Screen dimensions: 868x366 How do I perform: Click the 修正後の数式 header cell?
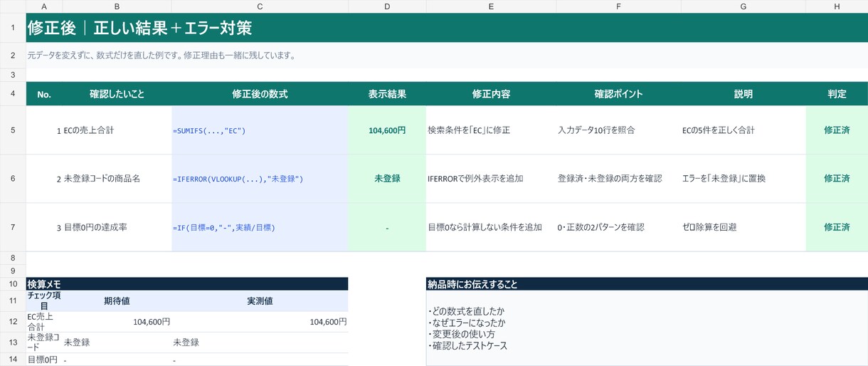[x=260, y=94]
